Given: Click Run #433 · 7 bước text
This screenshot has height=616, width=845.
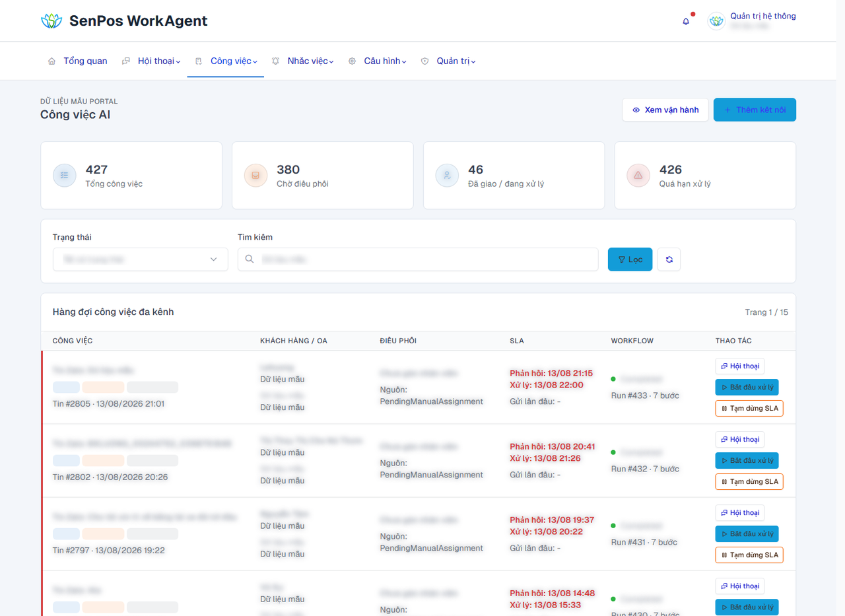Looking at the screenshot, I should tap(645, 395).
